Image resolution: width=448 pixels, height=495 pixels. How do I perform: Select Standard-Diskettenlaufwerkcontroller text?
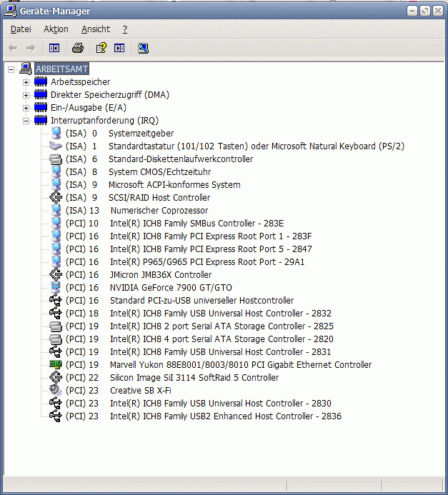click(x=181, y=159)
